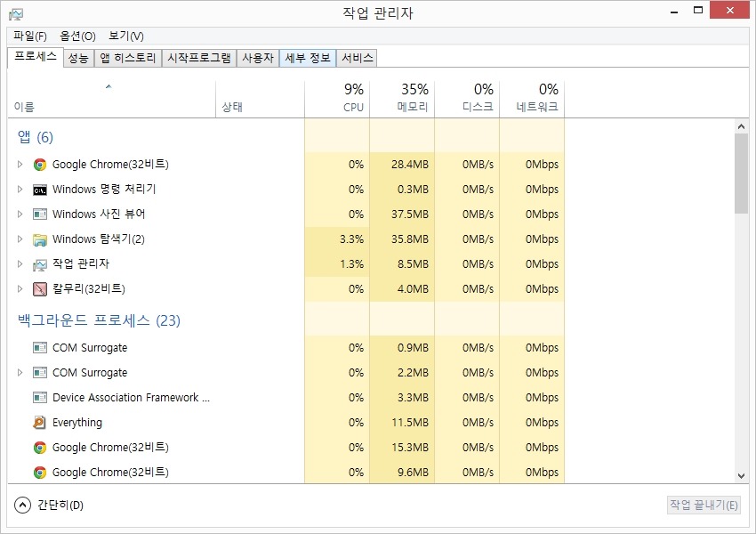This screenshot has height=534, width=756.
Task: Select the 앱 (6) group heading
Action: (x=36, y=137)
